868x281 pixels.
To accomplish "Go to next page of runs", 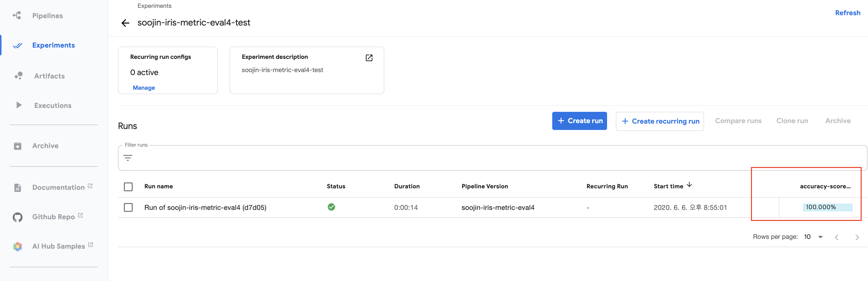I will pyautogui.click(x=857, y=237).
